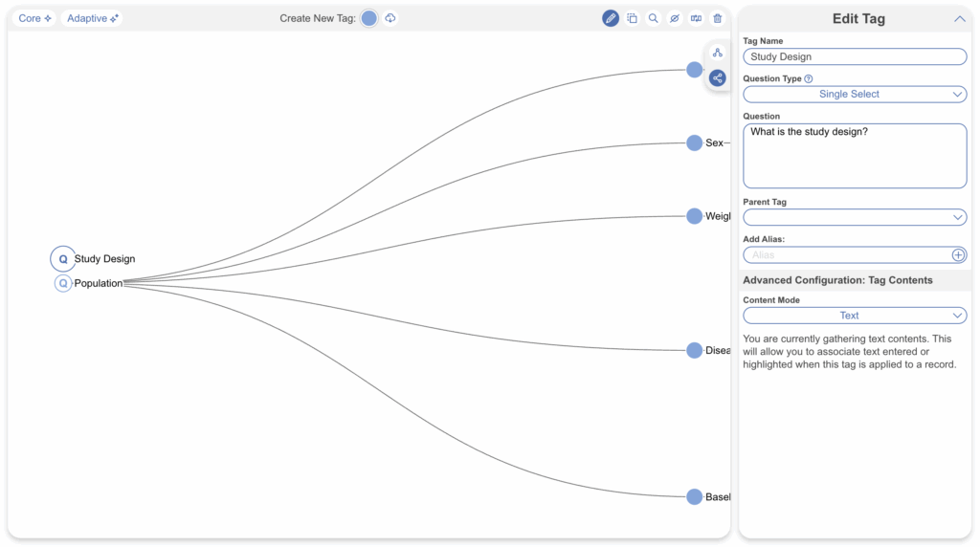This screenshot has height=547, width=980.
Task: Click the copy tag icon in toolbar
Action: pos(632,18)
